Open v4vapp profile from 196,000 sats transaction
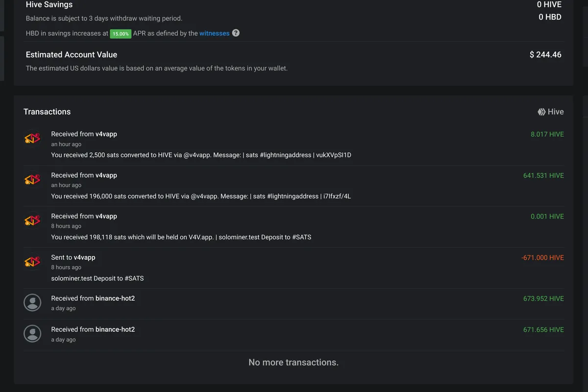Viewport: 588px width, 392px height. click(106, 175)
